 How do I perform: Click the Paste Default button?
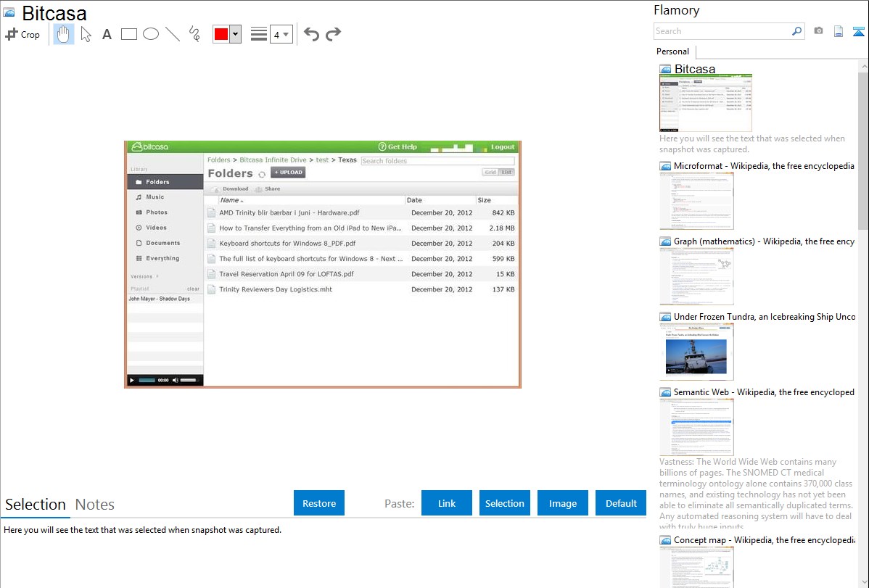[621, 503]
